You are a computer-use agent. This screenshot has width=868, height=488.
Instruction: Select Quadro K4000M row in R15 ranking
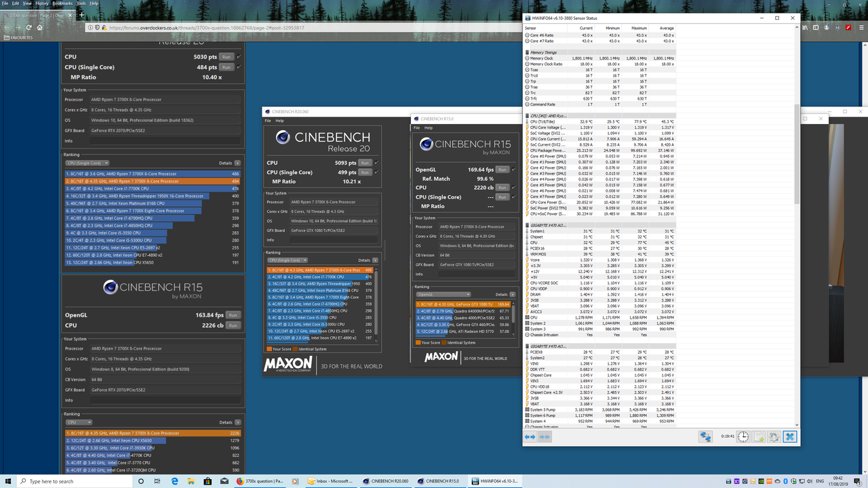[463, 310]
